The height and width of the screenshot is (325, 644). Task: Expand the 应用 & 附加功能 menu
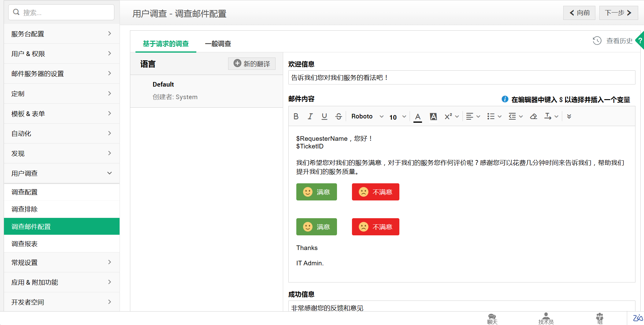[x=62, y=282]
